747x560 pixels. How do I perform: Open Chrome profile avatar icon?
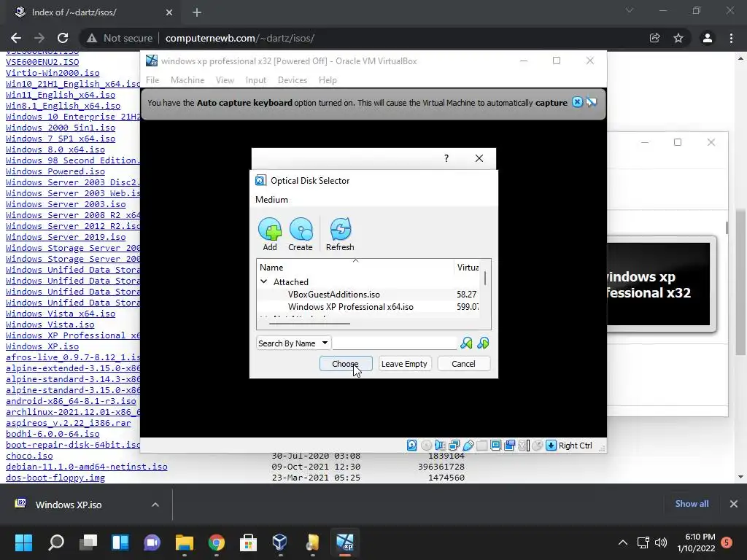[x=708, y=38]
